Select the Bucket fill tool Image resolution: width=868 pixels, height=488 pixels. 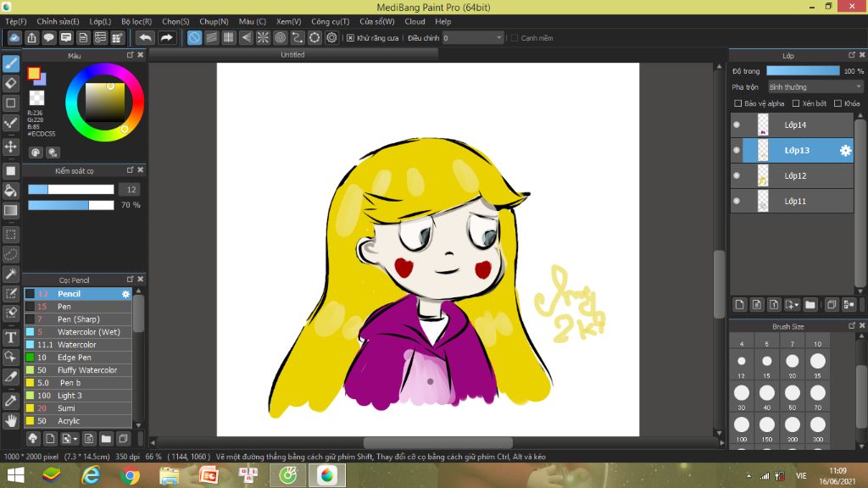click(11, 191)
